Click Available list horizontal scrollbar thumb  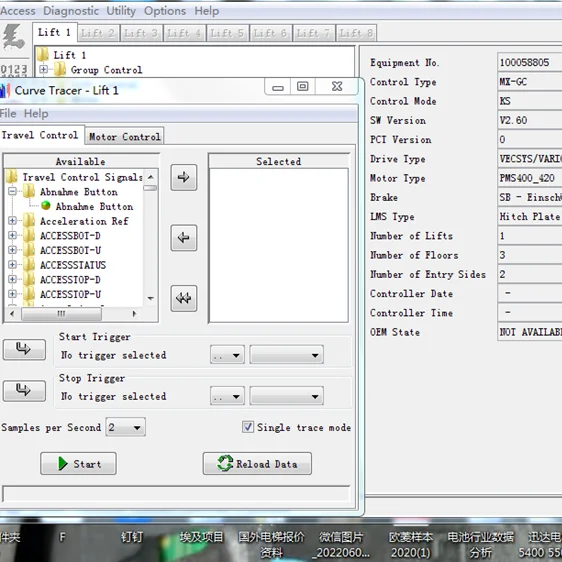tap(61, 314)
